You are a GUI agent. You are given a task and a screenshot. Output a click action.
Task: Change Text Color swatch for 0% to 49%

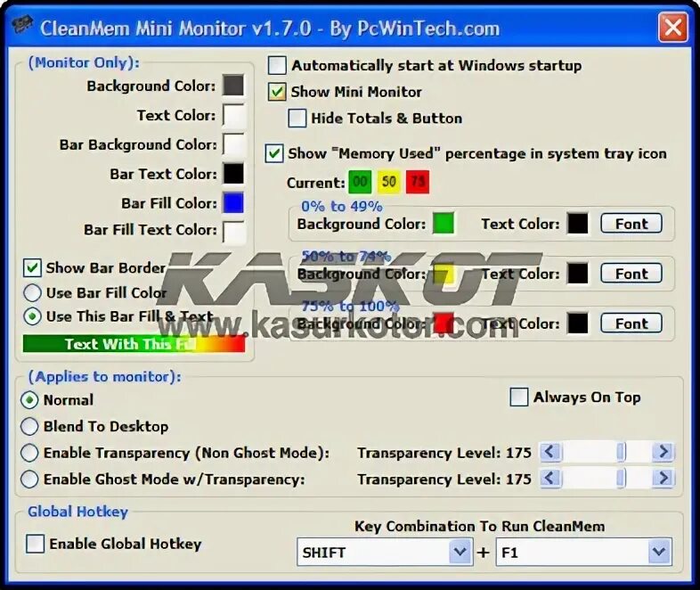point(578,224)
